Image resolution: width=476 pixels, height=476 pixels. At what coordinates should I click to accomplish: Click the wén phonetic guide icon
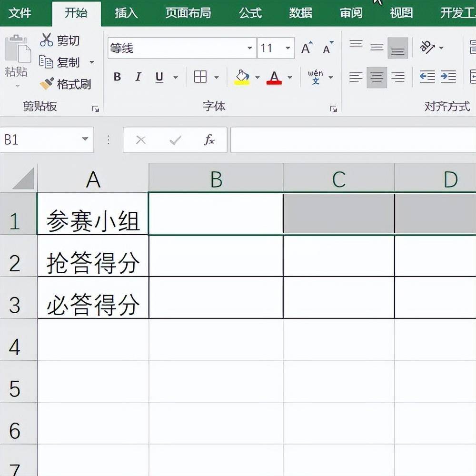[x=316, y=77]
